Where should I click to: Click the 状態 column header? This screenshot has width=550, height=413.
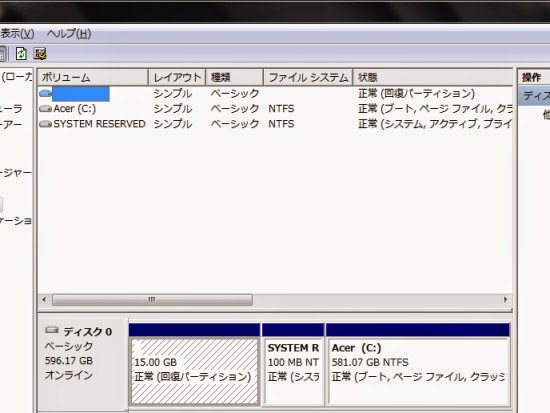433,77
